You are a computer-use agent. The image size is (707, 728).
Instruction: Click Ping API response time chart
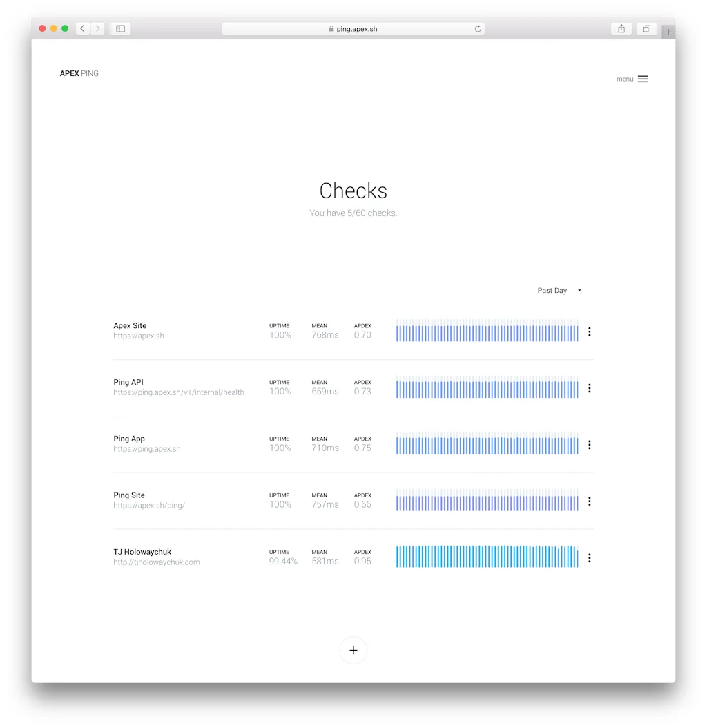(487, 387)
